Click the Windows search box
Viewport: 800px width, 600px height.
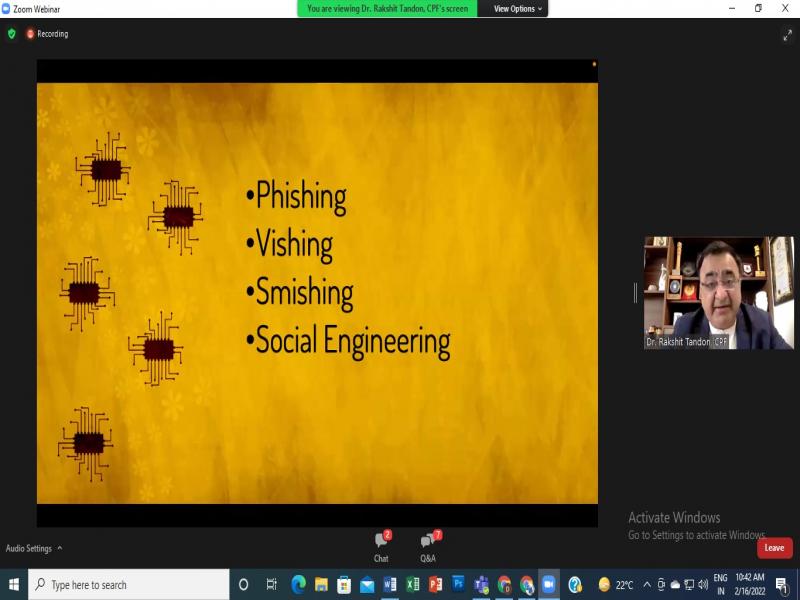[128, 584]
